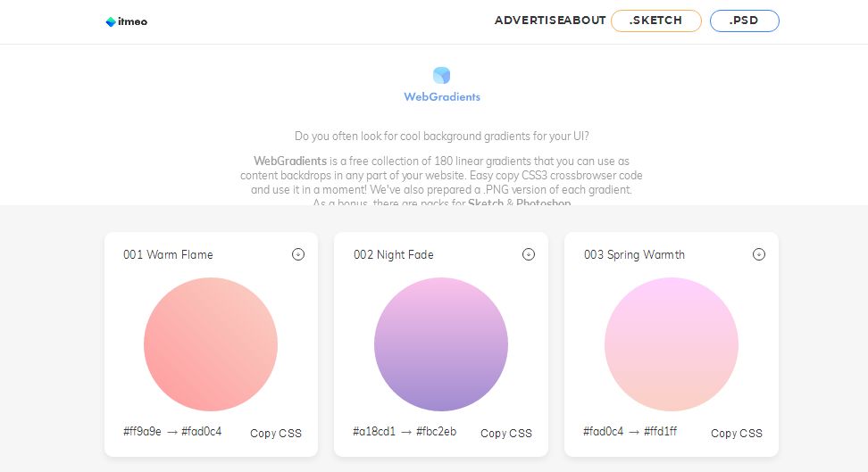Click the 001 Warm Flame title

point(168,254)
